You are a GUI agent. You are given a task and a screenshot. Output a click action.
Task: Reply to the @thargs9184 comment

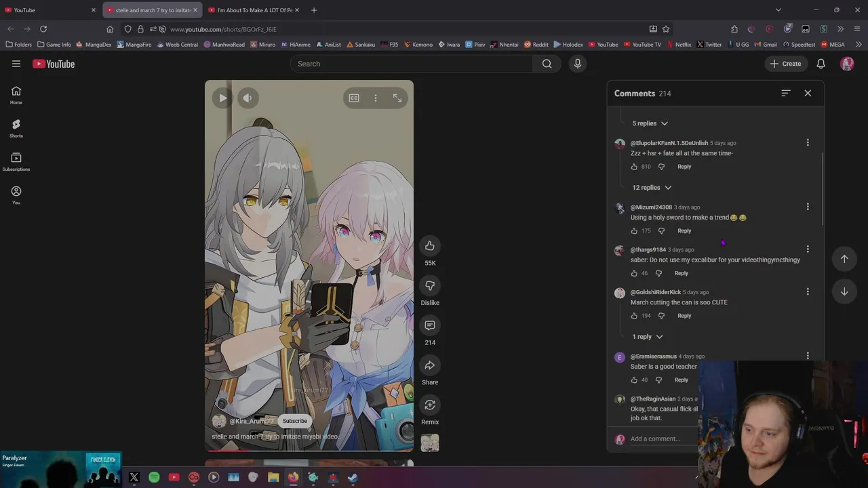[681, 274]
